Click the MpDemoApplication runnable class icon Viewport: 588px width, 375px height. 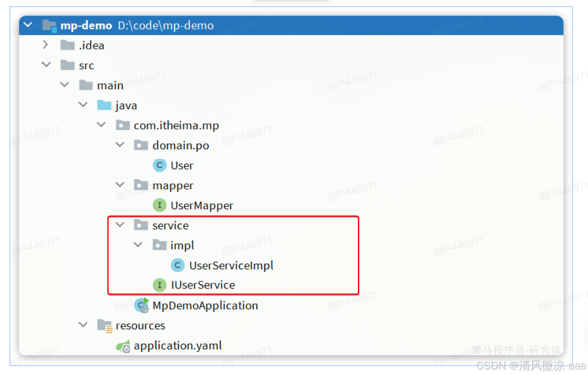coord(142,305)
